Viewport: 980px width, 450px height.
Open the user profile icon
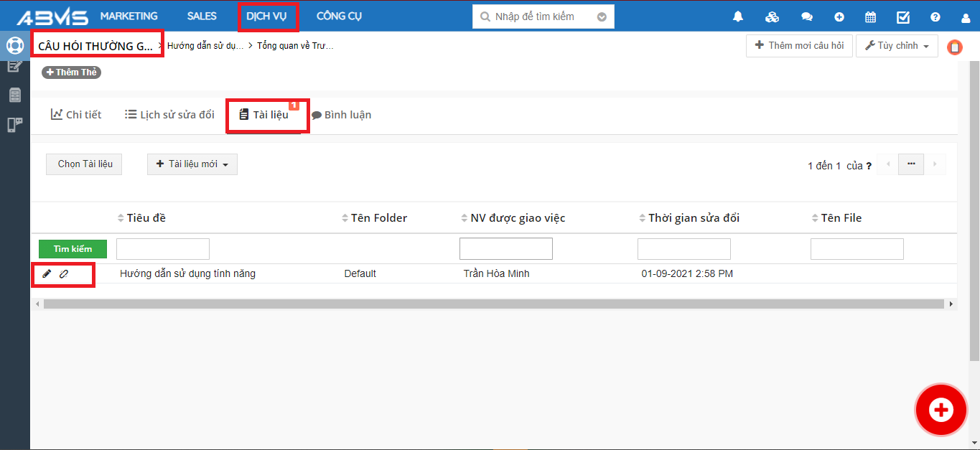point(966,17)
